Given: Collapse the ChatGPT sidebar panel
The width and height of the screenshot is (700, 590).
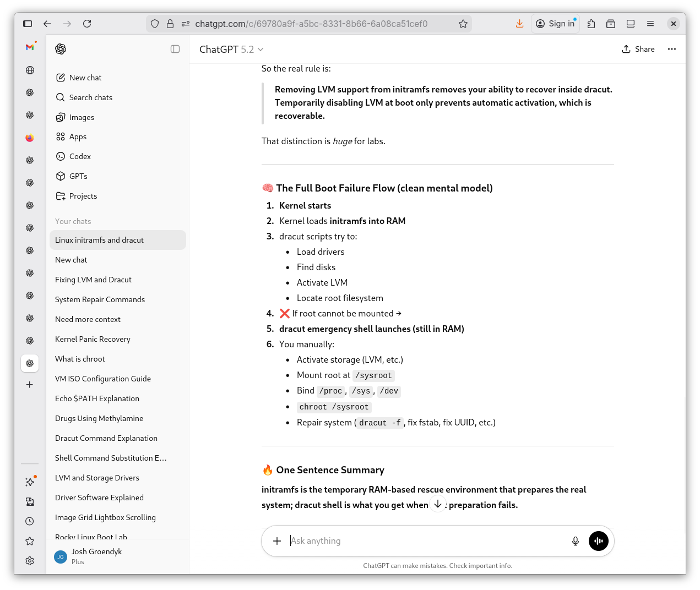Looking at the screenshot, I should [175, 49].
